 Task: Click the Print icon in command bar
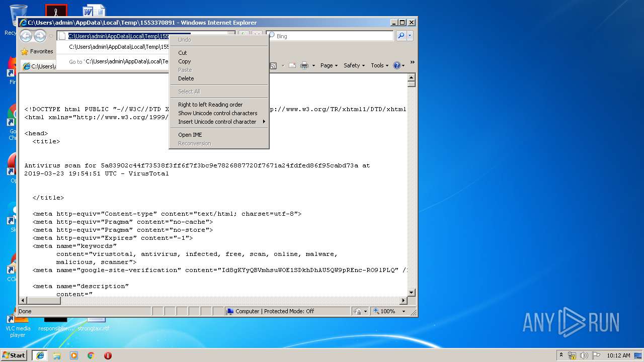pos(304,65)
